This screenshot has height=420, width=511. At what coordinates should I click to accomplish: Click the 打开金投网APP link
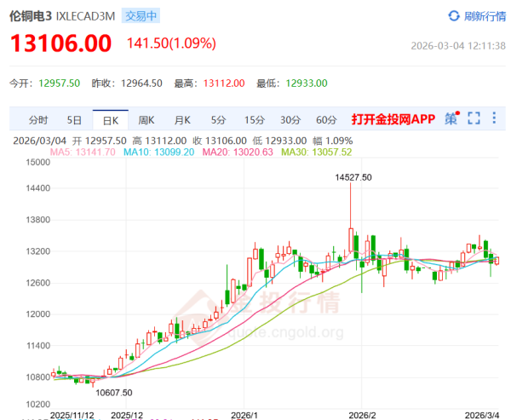[x=393, y=119]
